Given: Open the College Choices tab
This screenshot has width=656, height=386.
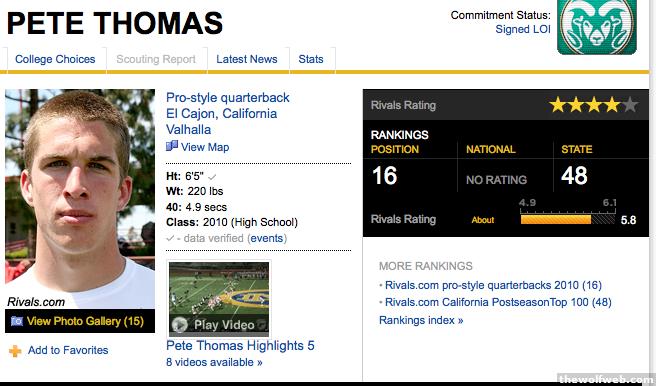Looking at the screenshot, I should coord(55,59).
